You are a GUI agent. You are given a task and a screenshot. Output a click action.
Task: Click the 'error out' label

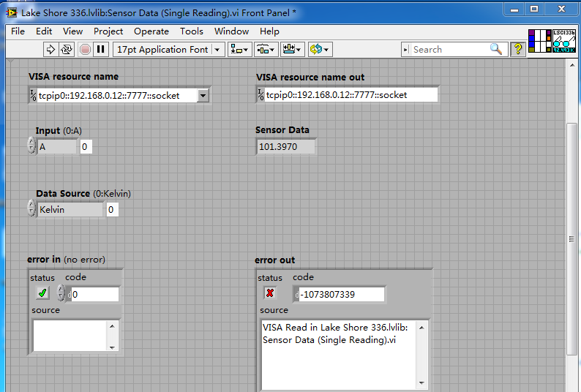(x=274, y=260)
